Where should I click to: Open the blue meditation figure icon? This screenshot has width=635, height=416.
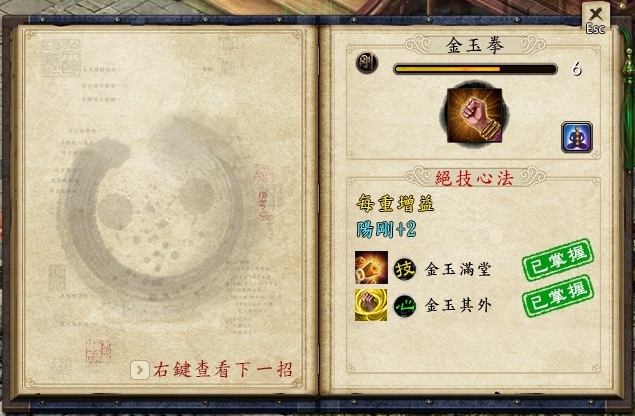577,137
